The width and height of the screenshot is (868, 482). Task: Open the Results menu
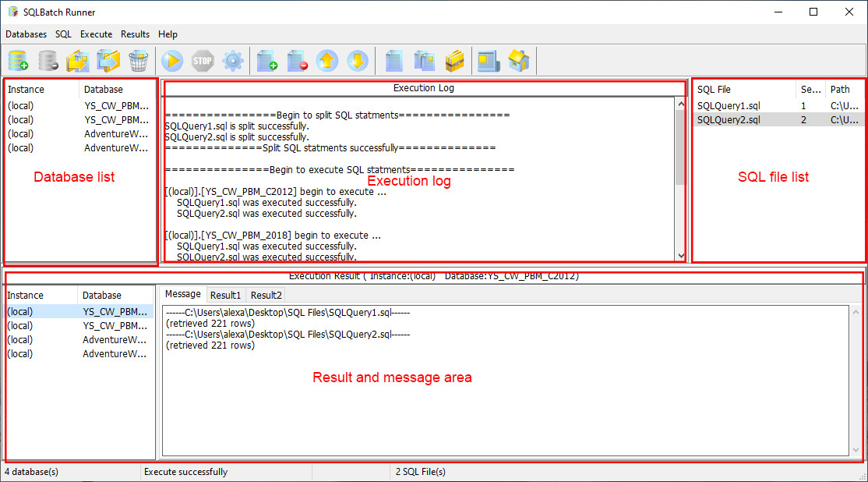point(135,34)
